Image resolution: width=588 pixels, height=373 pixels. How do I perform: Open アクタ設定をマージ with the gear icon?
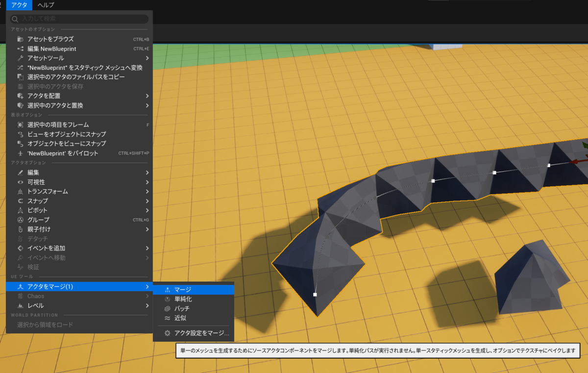coord(202,333)
